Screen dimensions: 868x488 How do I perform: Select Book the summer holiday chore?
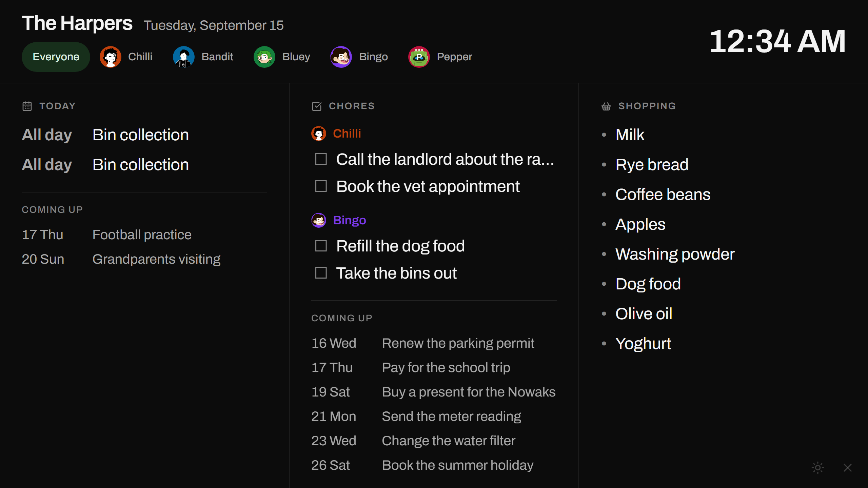pos(434,465)
